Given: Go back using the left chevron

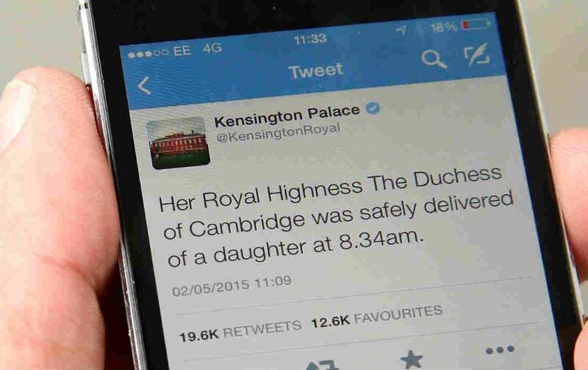Looking at the screenshot, I should [x=144, y=86].
